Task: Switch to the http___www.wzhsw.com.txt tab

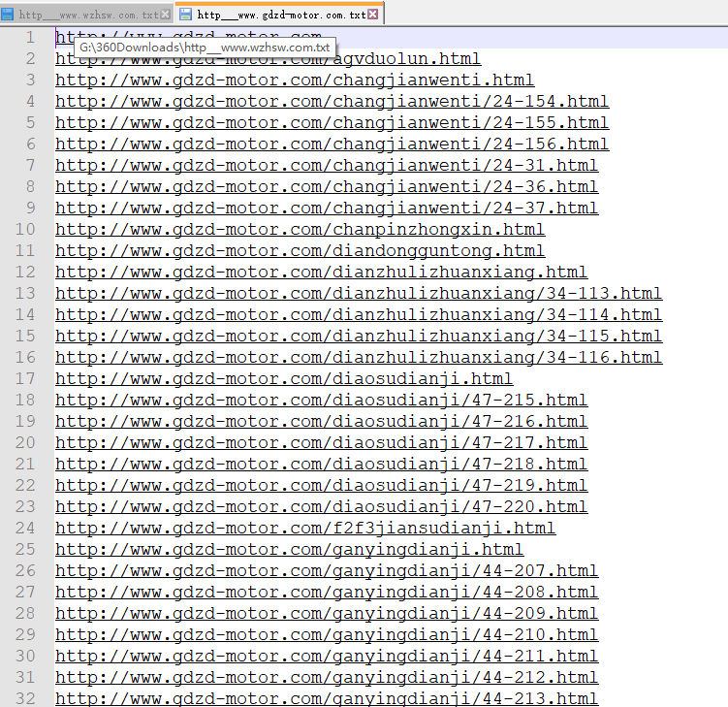Action: [89, 15]
